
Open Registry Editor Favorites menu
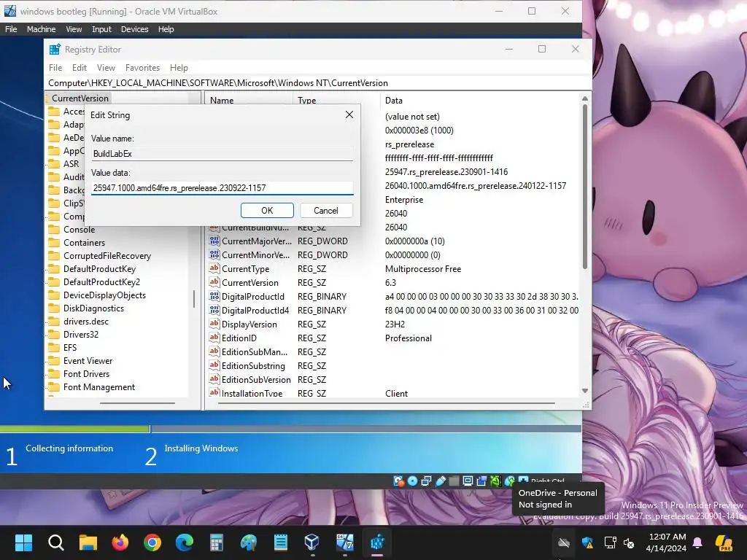142,68
